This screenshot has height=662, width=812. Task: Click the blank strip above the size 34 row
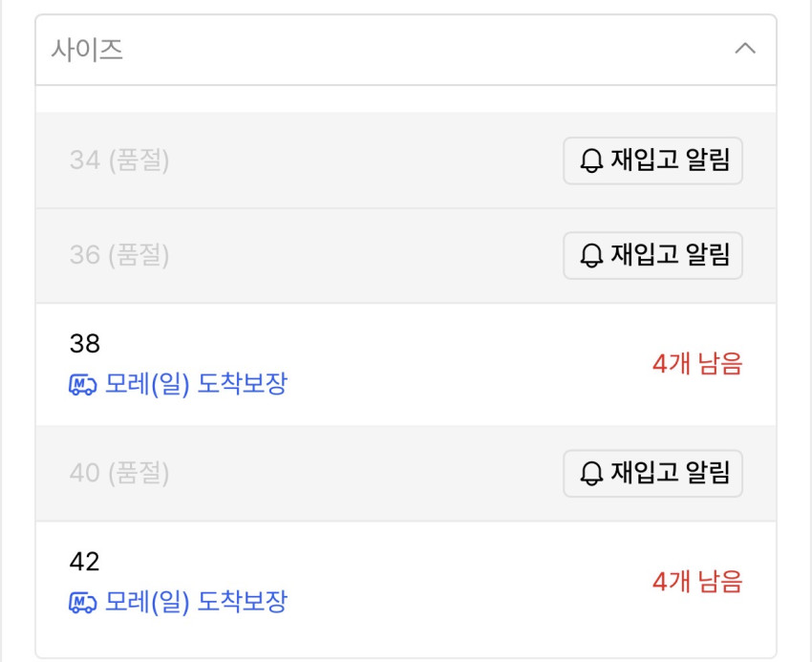406,99
